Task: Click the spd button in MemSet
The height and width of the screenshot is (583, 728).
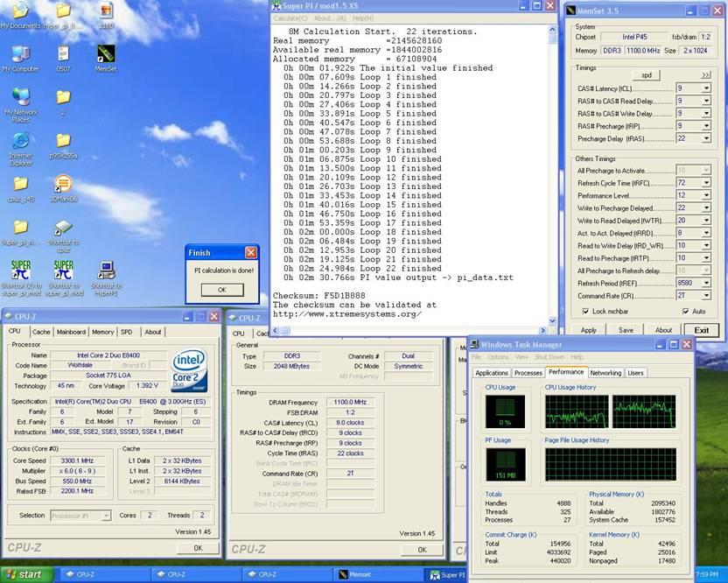Action: click(647, 74)
